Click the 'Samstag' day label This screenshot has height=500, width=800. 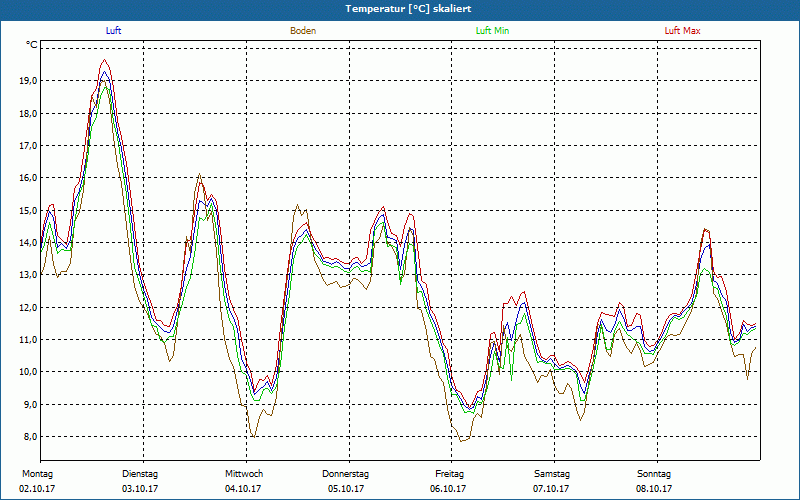coord(552,474)
